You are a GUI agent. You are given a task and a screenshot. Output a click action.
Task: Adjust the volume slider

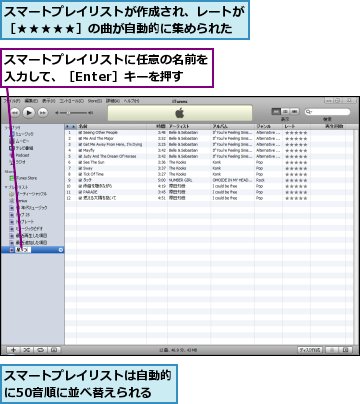[x=74, y=113]
